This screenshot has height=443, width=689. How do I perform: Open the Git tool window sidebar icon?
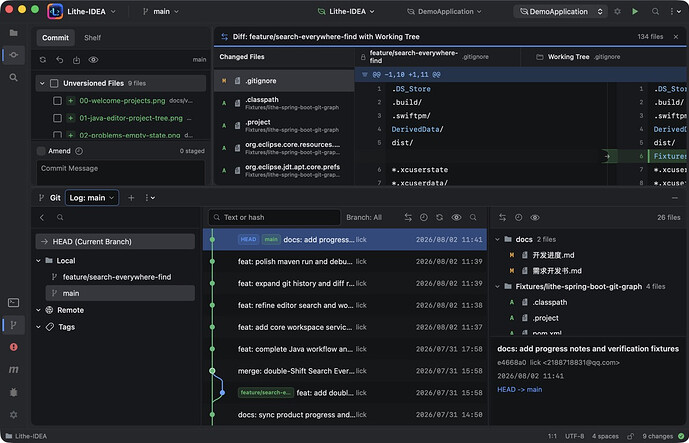pos(14,325)
